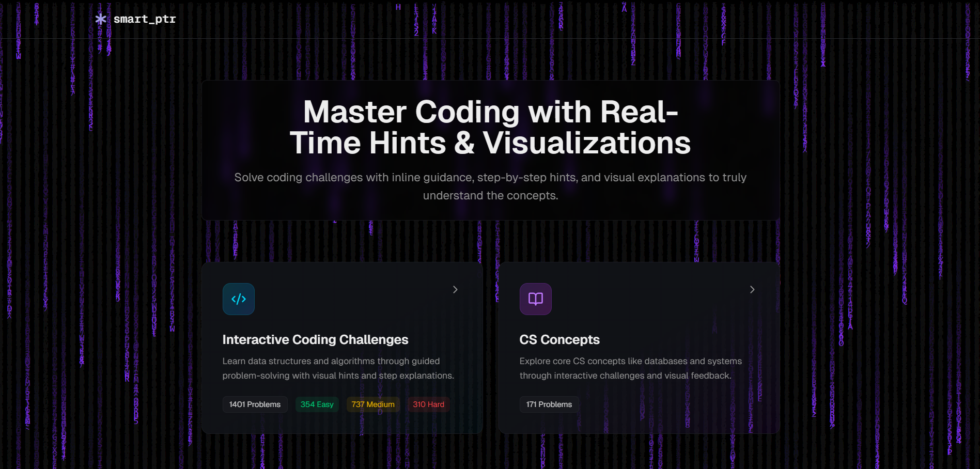Click the open book icon on CS Concepts card
This screenshot has height=469, width=980.
(x=536, y=299)
